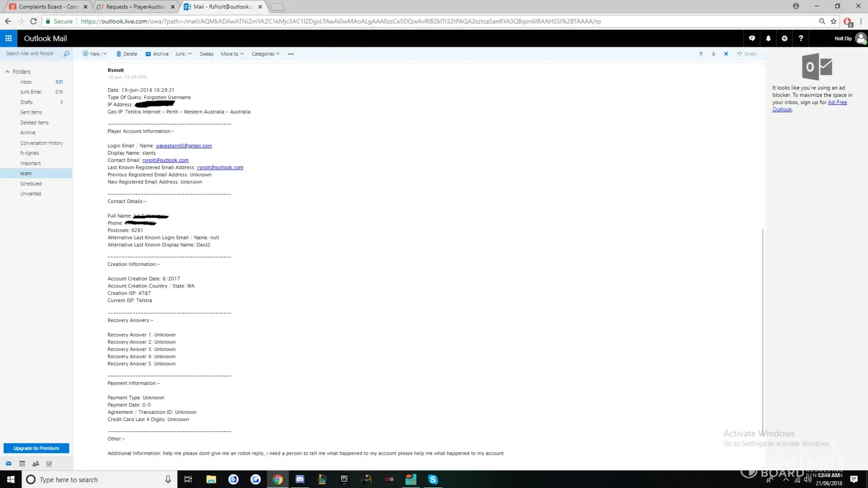Viewport: 868px width, 488px height.
Task: Open File Explorer from the taskbar
Action: point(211,480)
